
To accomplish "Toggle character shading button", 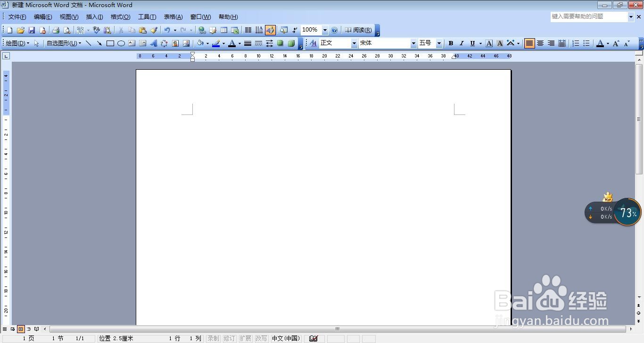I will (500, 43).
